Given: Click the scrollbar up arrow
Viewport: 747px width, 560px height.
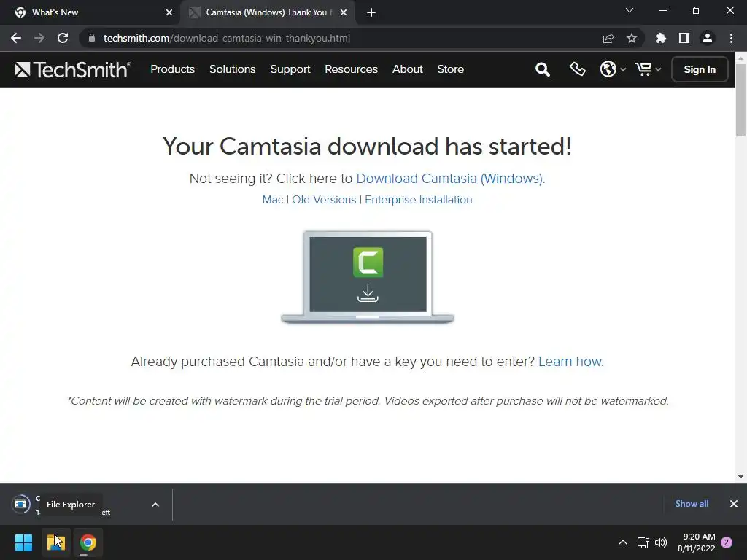Looking at the screenshot, I should 740,58.
